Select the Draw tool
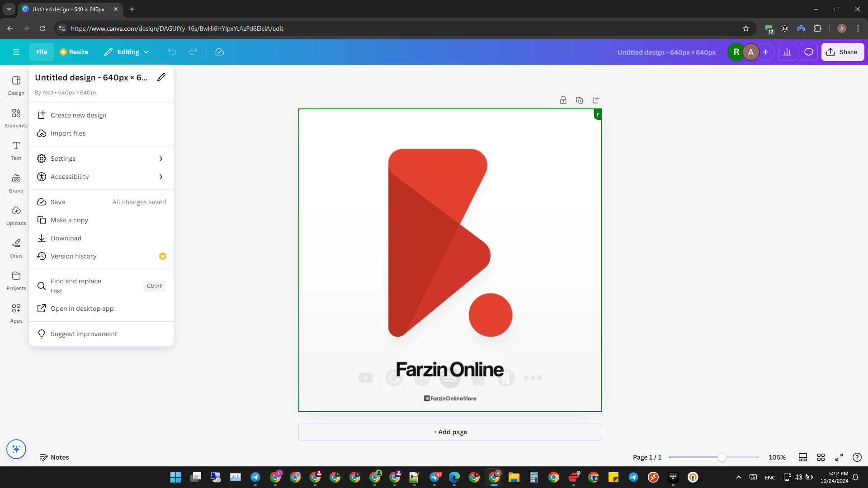 tap(16, 248)
